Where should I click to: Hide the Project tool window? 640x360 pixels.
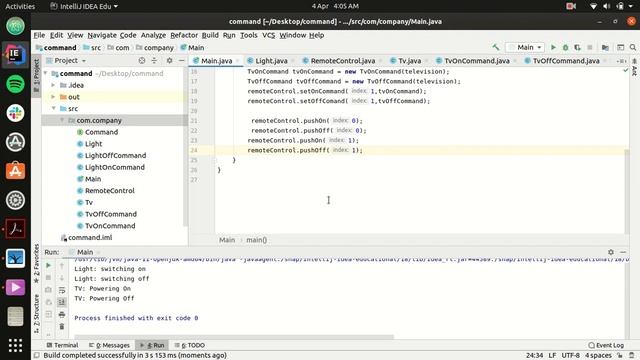182,60
